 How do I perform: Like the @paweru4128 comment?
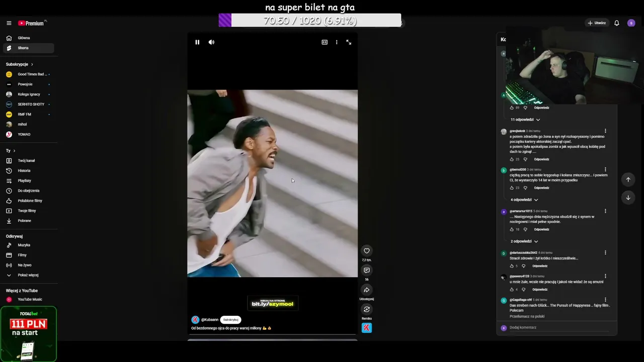point(512,290)
